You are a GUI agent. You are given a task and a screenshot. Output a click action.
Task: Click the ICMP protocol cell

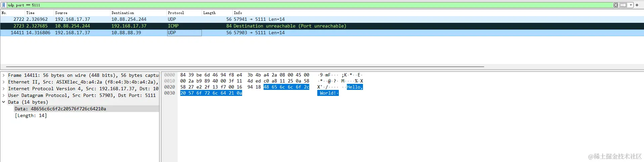pyautogui.click(x=173, y=26)
